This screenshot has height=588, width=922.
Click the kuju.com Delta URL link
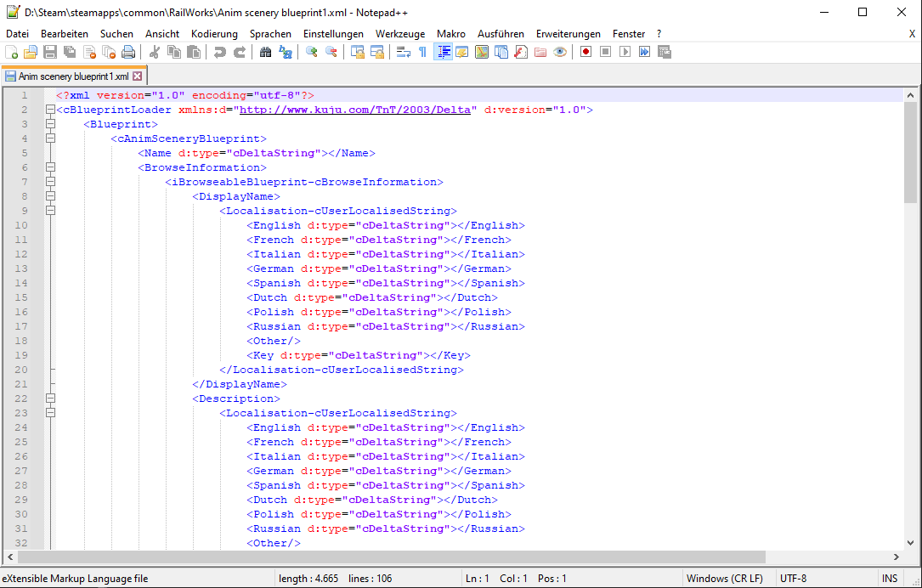[354, 110]
